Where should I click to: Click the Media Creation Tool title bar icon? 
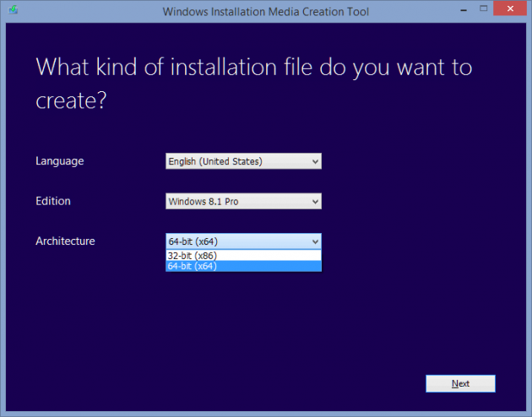tap(14, 10)
